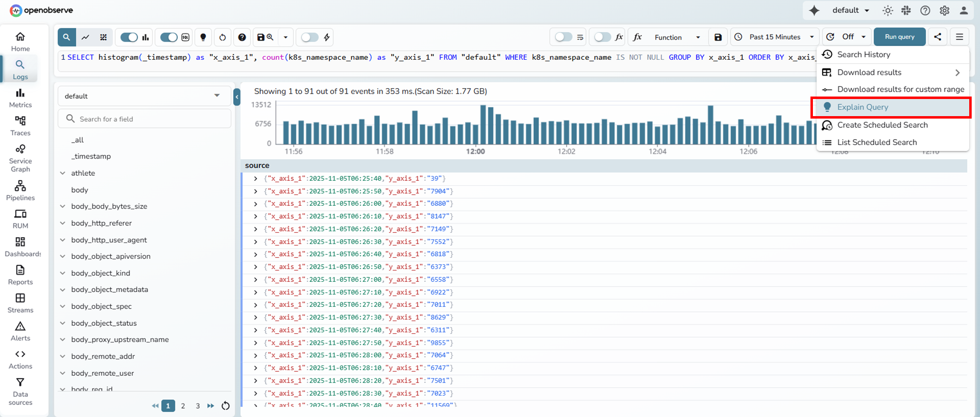This screenshot has height=417, width=980.
Task: Enable the wrap table content toggle
Action: point(563,37)
